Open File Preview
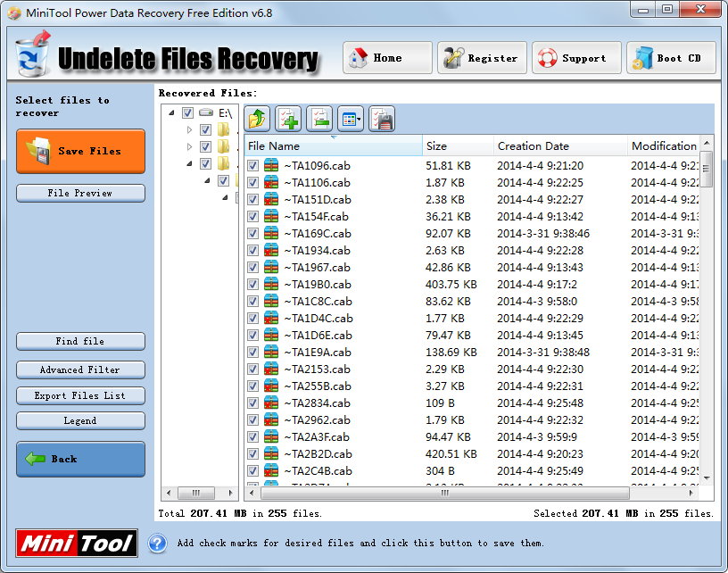This screenshot has width=728, height=573. click(x=81, y=193)
